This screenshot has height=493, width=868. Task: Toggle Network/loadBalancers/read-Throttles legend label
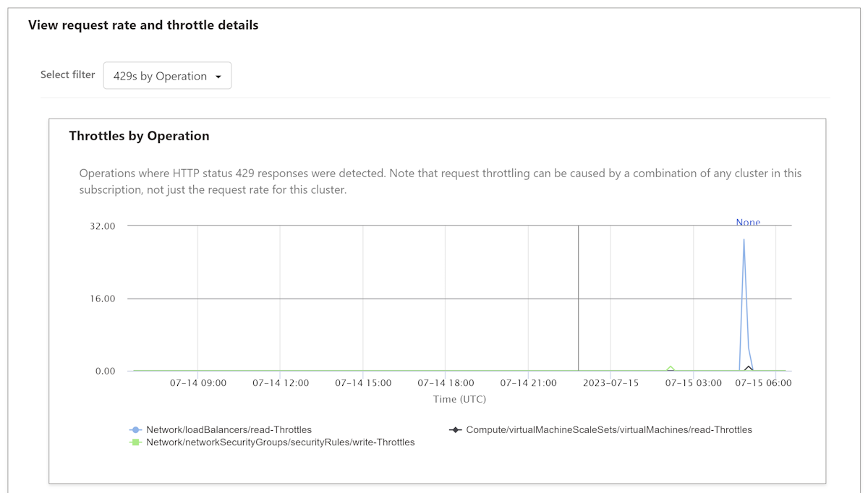229,430
